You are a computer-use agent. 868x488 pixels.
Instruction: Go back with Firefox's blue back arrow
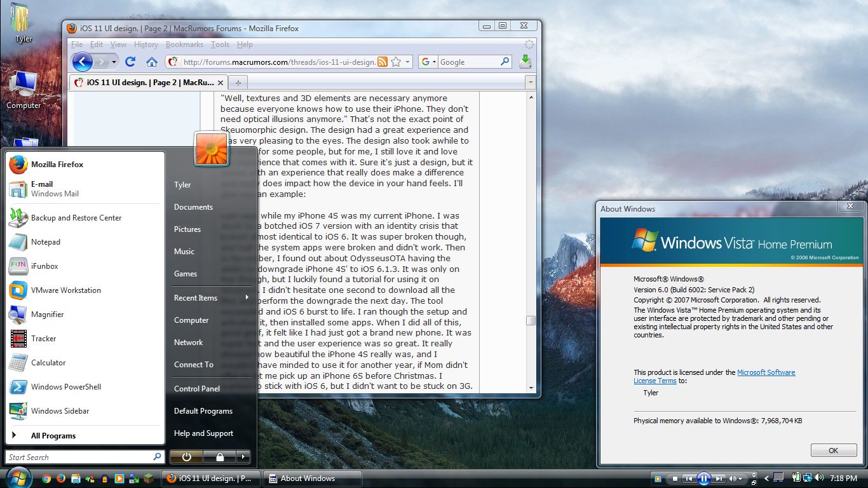(x=82, y=62)
